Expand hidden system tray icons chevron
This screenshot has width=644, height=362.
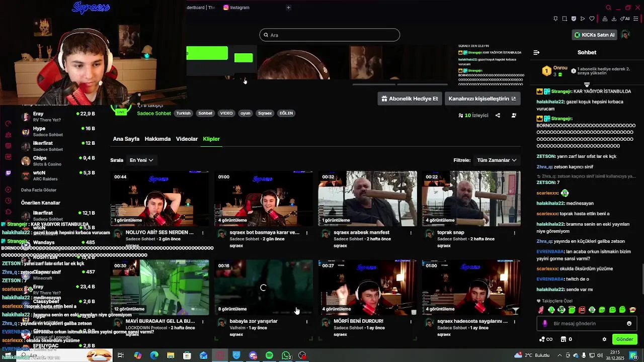click(559, 355)
